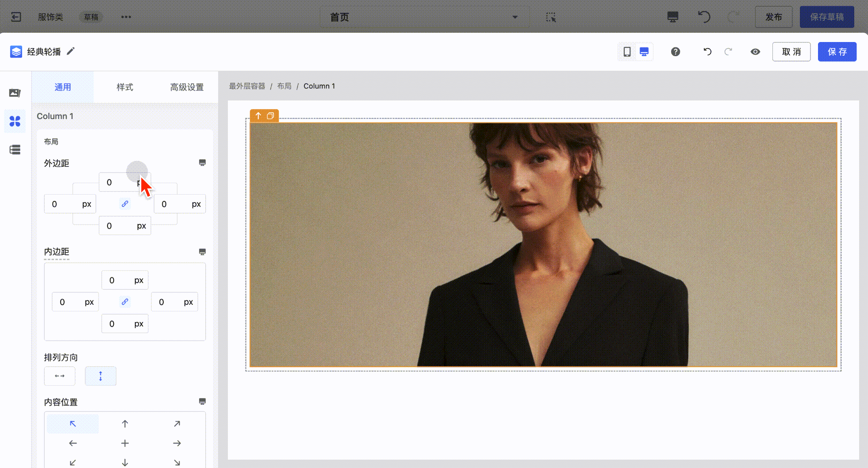The image size is (868, 468).
Task: Open the help question mark icon
Action: point(675,52)
